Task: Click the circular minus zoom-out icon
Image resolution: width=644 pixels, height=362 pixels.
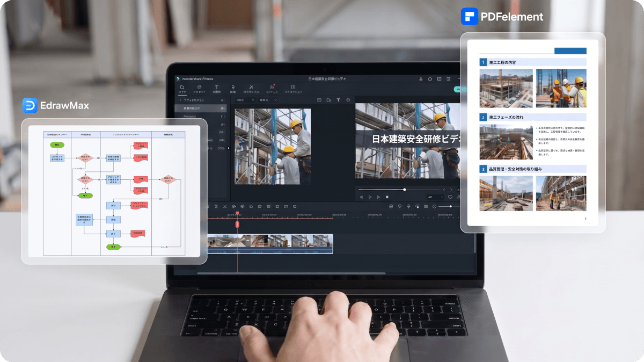Action: [434, 206]
